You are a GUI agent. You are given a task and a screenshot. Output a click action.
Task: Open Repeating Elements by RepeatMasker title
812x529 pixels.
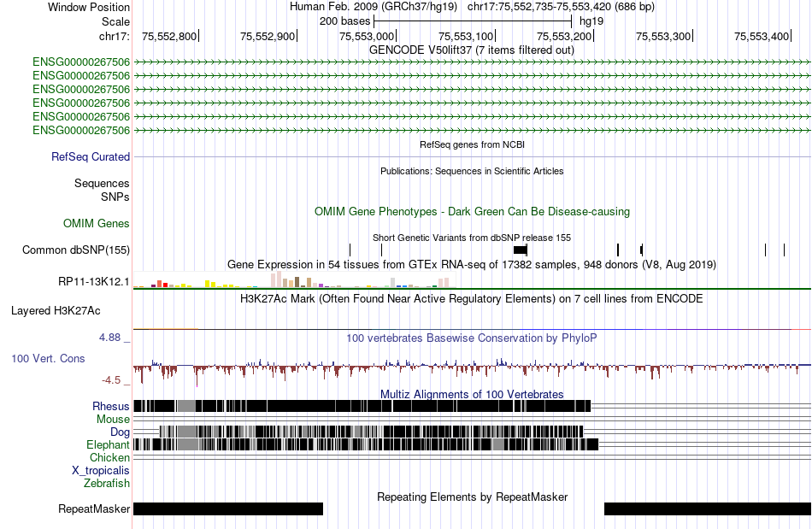click(472, 497)
